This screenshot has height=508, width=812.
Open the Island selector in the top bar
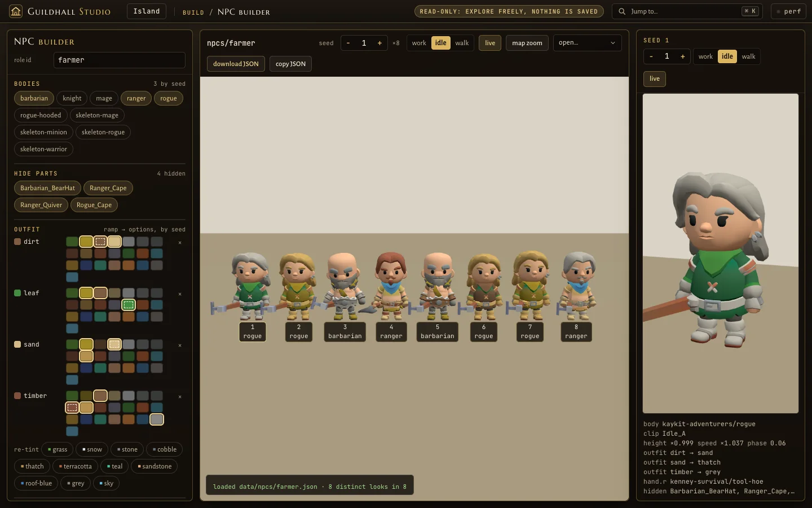[x=147, y=11]
